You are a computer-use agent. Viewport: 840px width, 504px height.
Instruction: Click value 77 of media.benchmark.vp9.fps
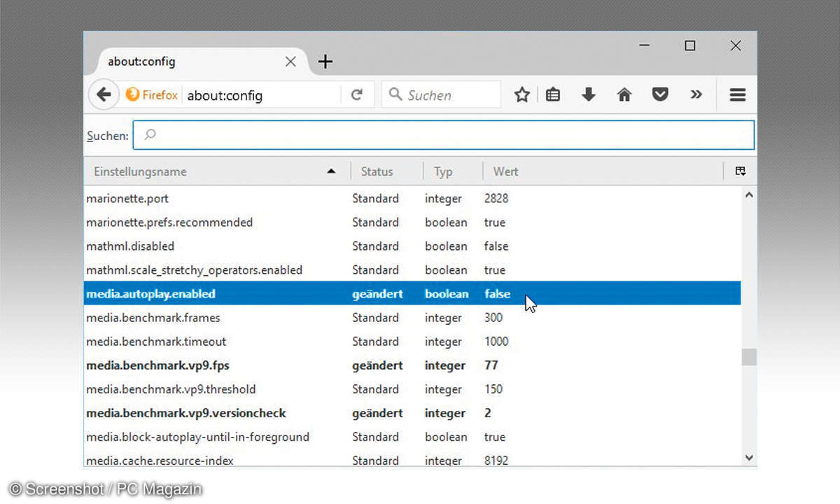point(491,365)
